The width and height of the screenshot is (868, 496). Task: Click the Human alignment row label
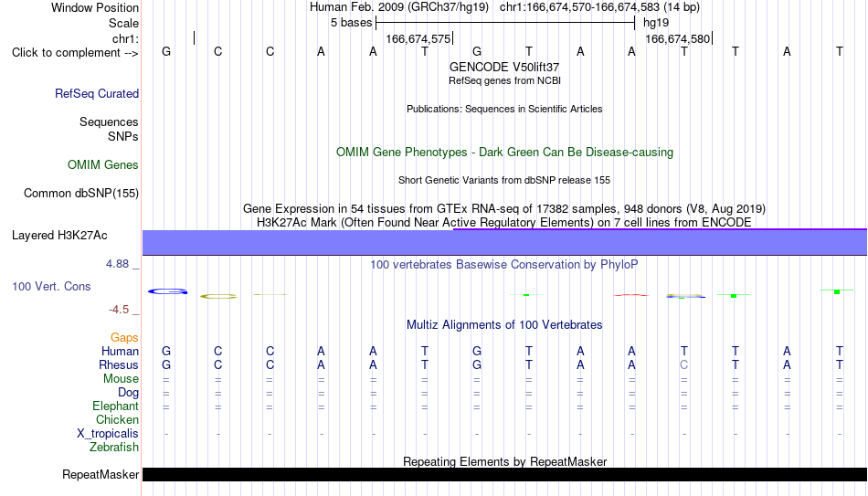120,352
